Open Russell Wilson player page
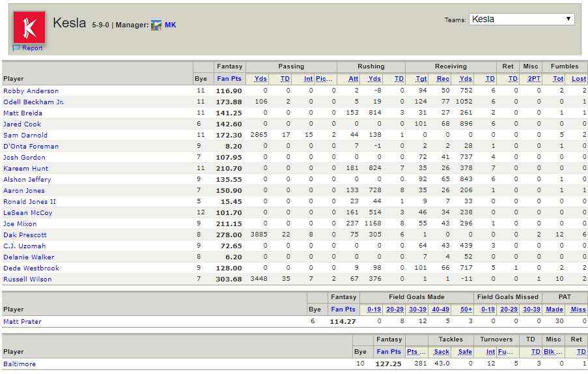Viewport: 588px width, 374px height. (27, 279)
